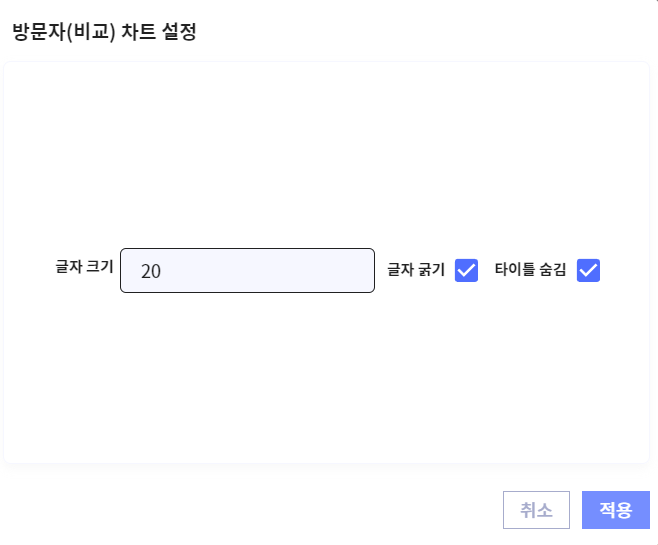The height and width of the screenshot is (545, 658).
Task: Click the 글자 굵기 label text
Action: coord(416,269)
